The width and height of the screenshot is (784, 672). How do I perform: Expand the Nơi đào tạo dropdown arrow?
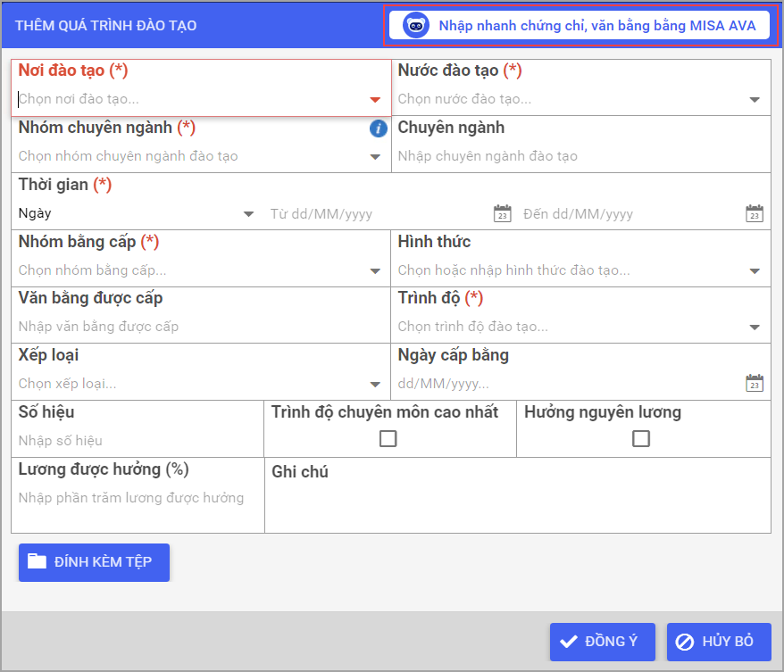click(x=375, y=100)
